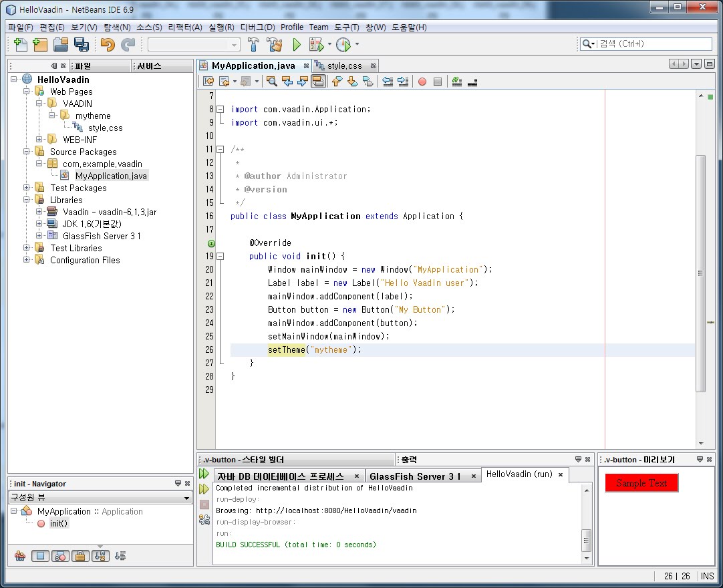723x588 pixels.
Task: Toggle Show Static Members in Navigator
Action: [60, 556]
